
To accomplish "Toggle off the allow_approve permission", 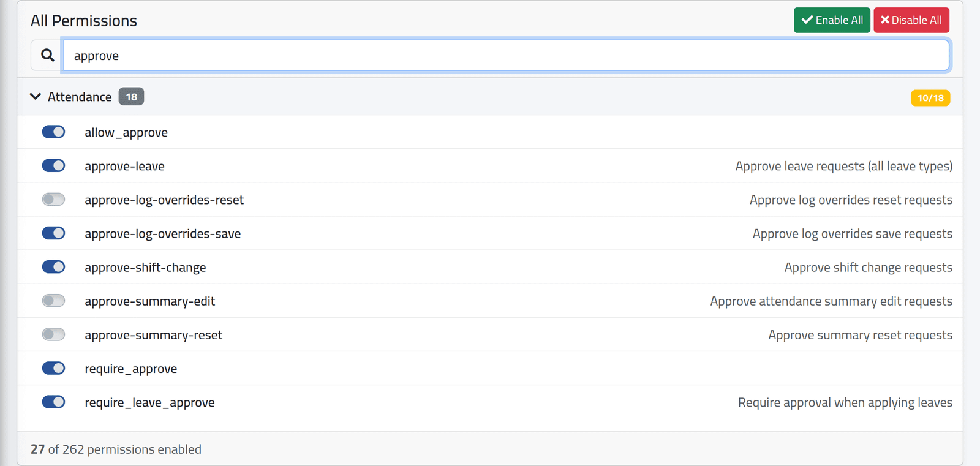I will point(53,132).
